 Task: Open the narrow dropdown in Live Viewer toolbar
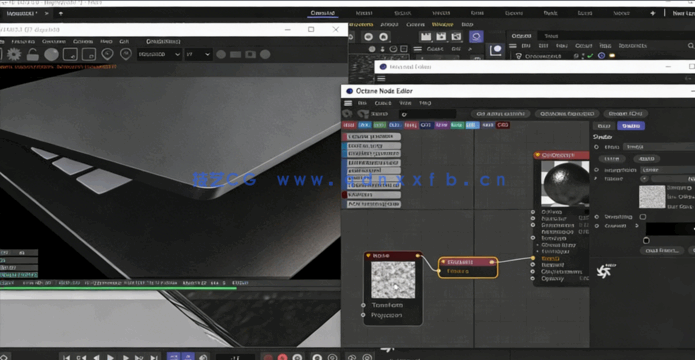tap(198, 55)
